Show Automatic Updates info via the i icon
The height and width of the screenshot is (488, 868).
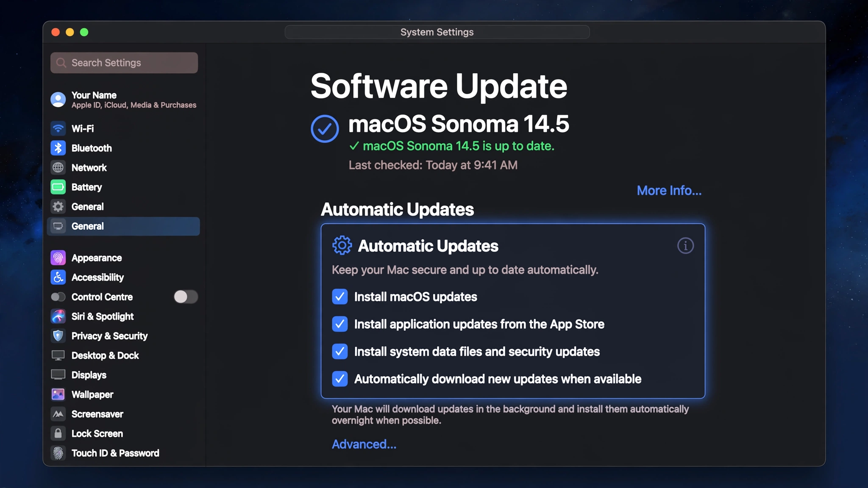point(685,245)
